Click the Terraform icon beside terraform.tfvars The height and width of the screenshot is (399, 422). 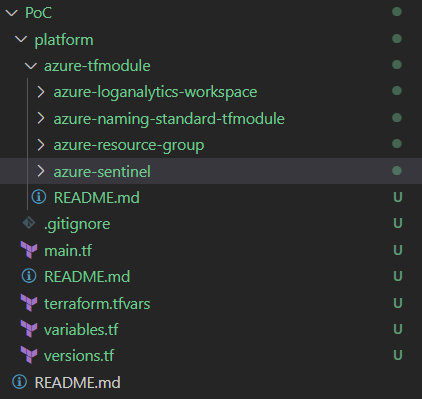coord(29,303)
